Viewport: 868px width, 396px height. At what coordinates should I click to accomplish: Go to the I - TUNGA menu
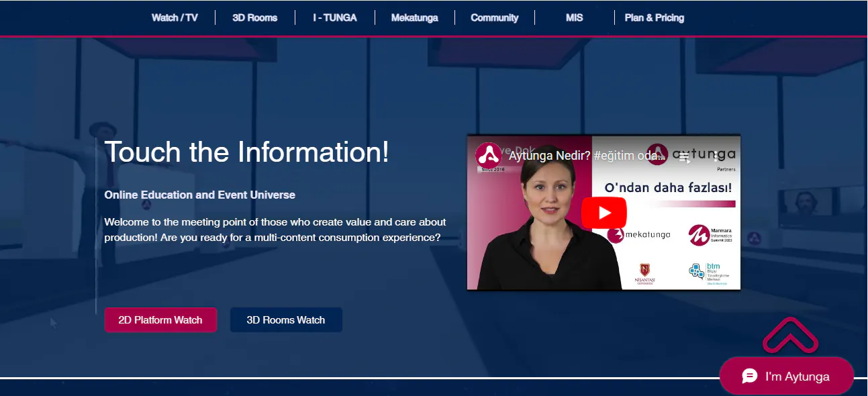pos(335,17)
